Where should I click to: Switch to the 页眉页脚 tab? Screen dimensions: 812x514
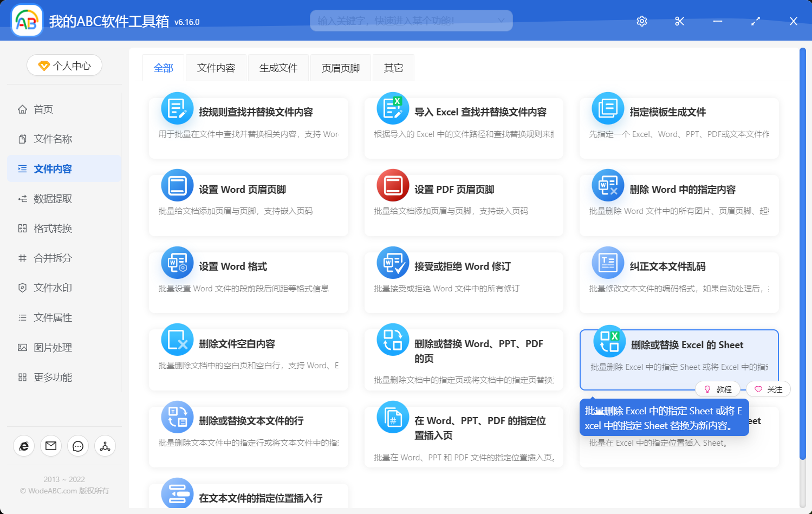(x=340, y=67)
